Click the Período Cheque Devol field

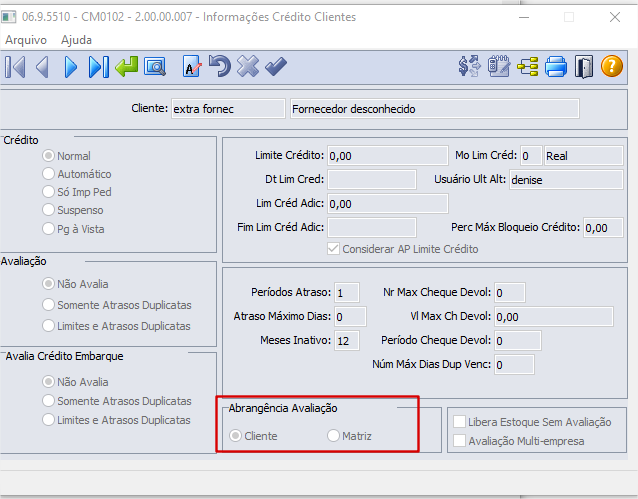pos(518,340)
